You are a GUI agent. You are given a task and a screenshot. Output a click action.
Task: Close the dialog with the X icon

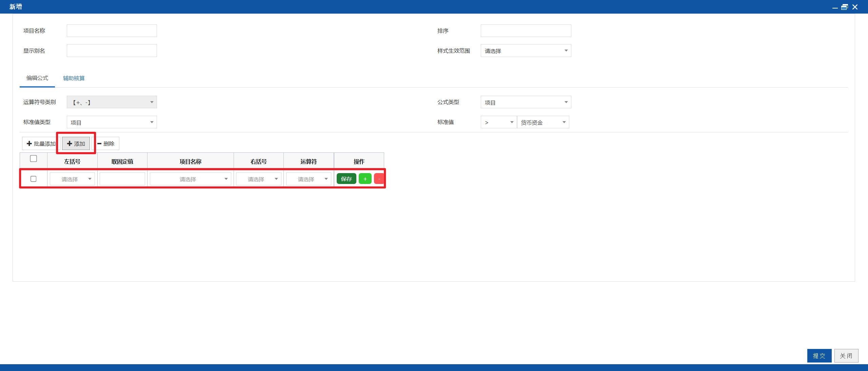tap(855, 7)
